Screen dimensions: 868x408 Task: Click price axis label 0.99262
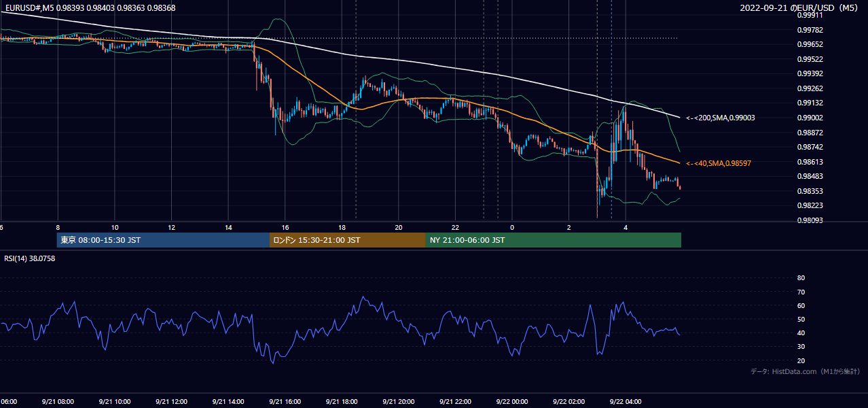point(810,88)
